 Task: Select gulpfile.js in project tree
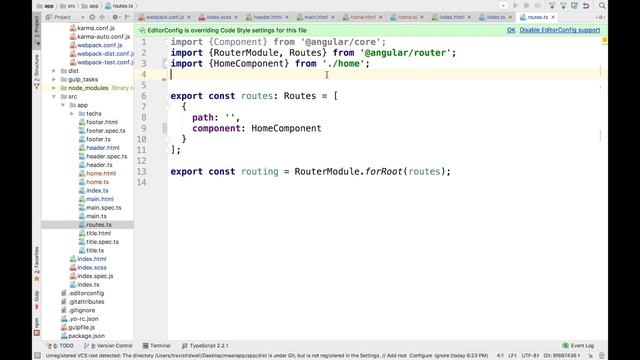click(78, 327)
